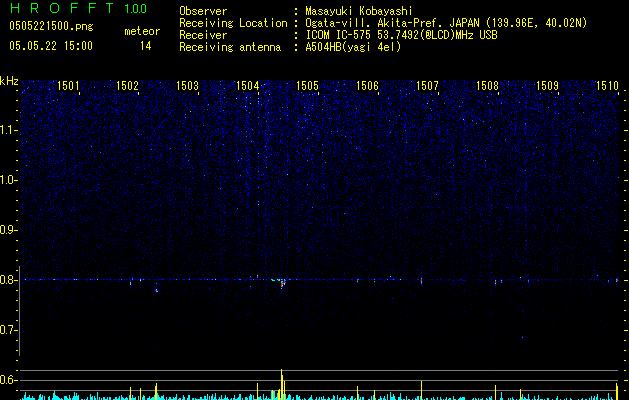Click the 1506 time marker
Viewport: 629px width, 400px height.
pos(368,86)
